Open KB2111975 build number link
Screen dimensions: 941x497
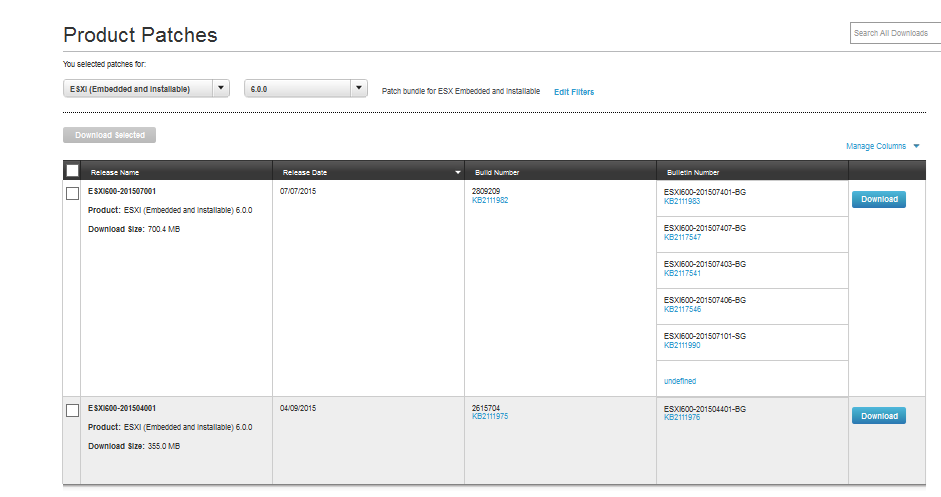pyautogui.click(x=490, y=417)
